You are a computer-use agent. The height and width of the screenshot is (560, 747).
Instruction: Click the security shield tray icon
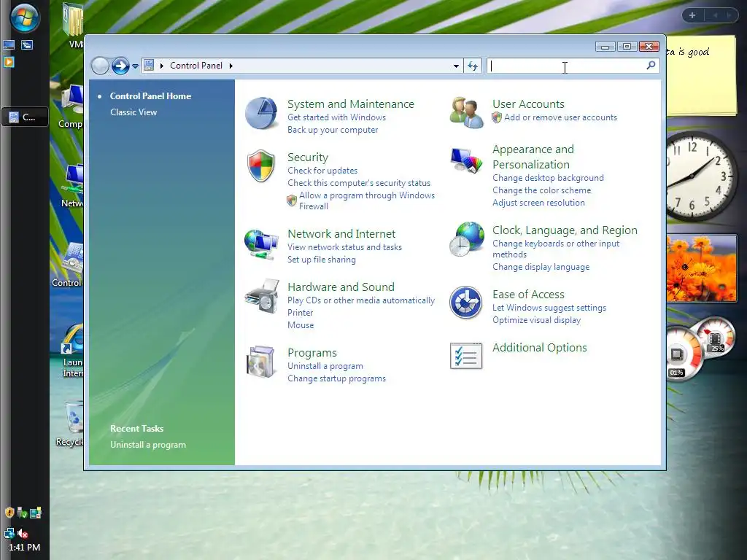(9, 513)
